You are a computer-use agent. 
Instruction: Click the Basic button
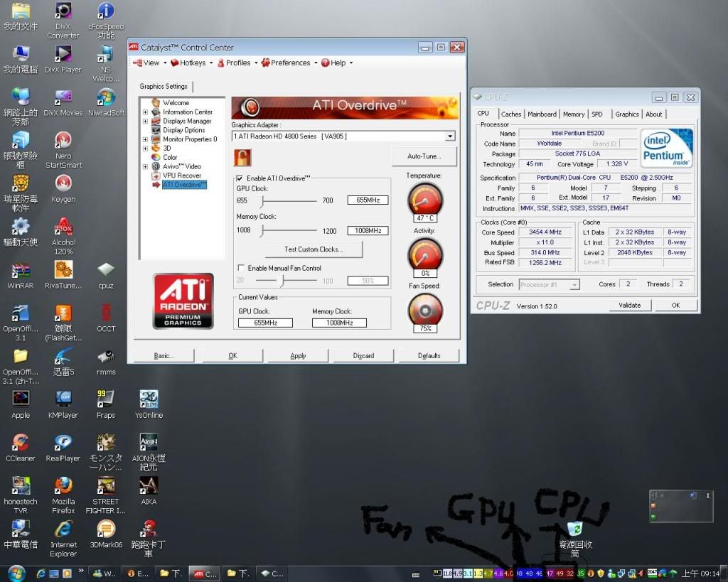pos(164,356)
